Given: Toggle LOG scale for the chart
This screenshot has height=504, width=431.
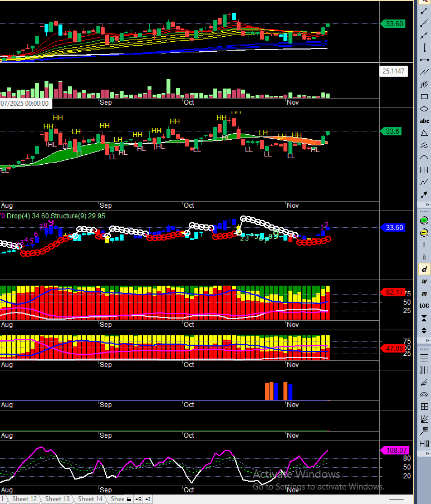Looking at the screenshot, I should click(x=424, y=306).
